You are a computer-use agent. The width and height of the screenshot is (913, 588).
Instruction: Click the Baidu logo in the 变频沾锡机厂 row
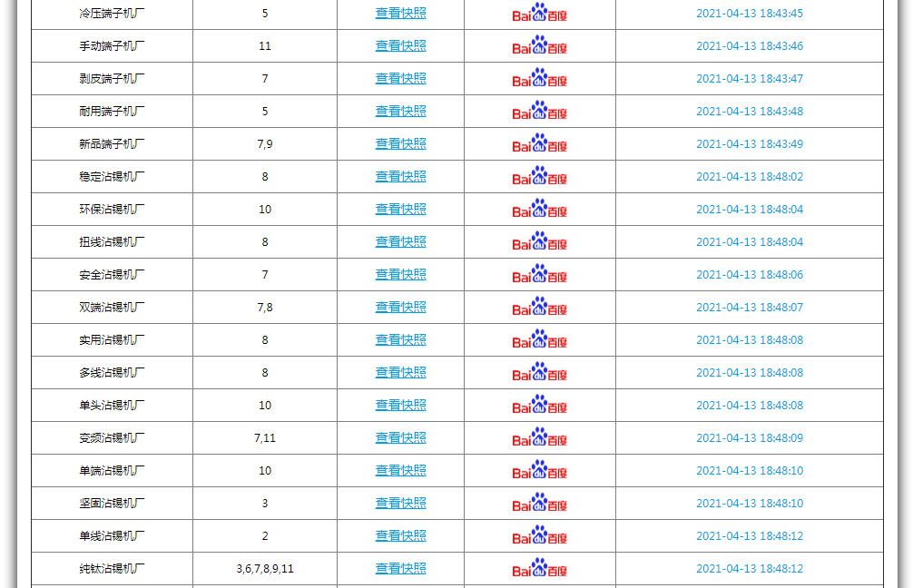(x=540, y=437)
